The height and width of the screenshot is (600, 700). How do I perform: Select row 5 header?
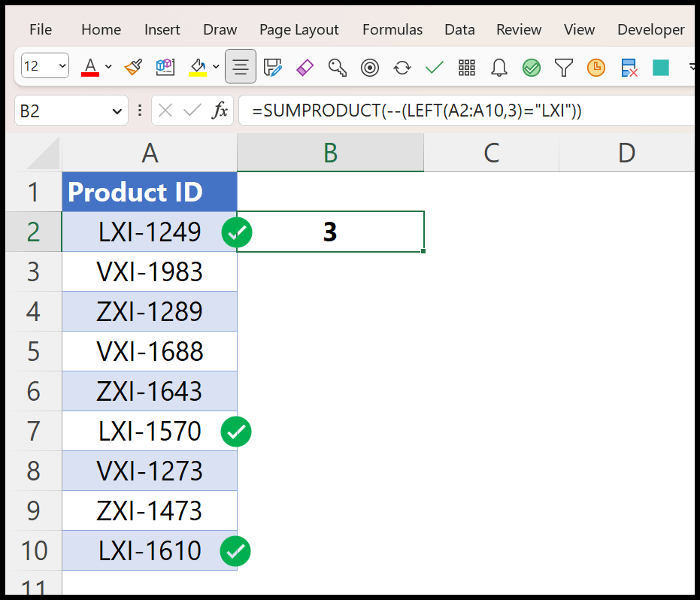click(34, 351)
